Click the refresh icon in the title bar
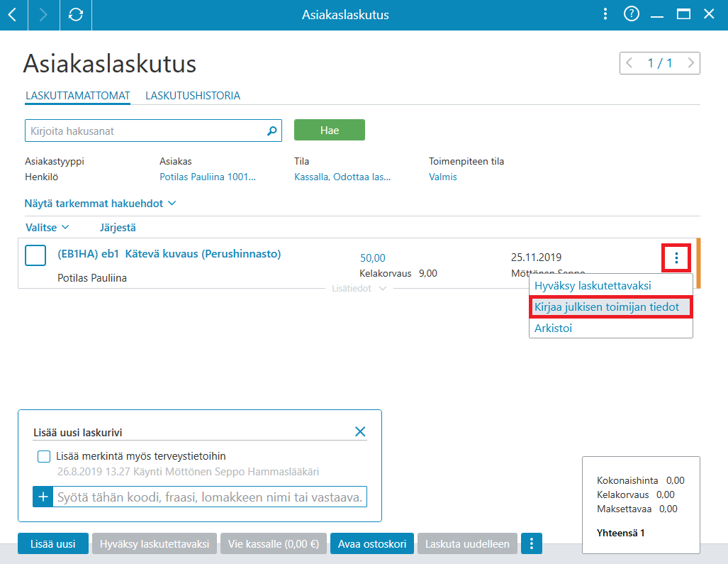Screen dimensions: 728x564 [76, 15]
